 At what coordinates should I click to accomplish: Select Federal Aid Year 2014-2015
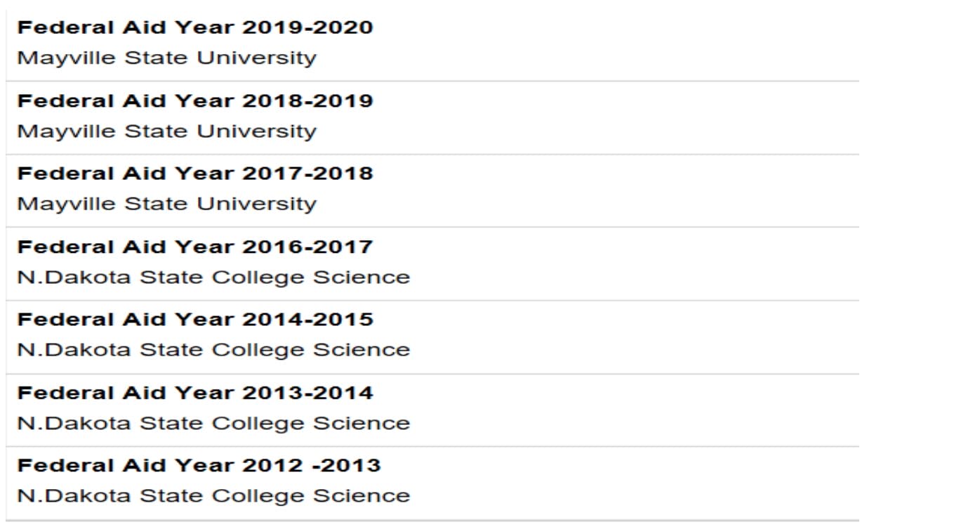point(194,320)
